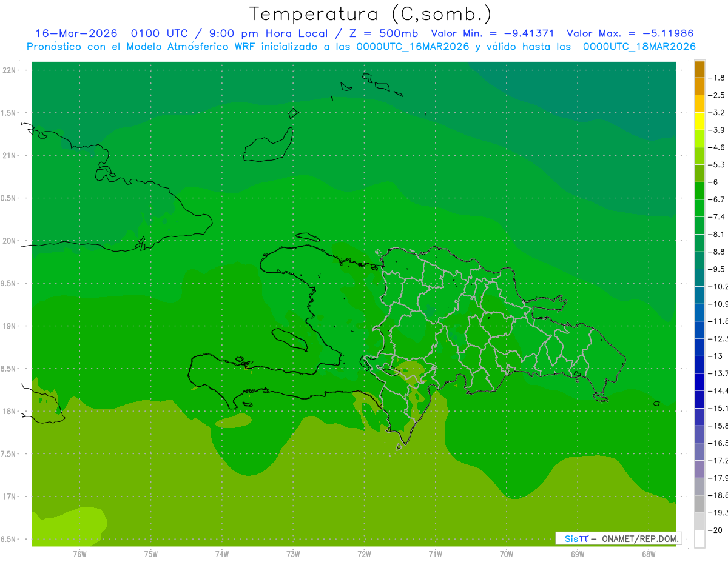The image size is (728, 562).
Task: Click the Z = 500mb level text
Action: pyautogui.click(x=383, y=33)
